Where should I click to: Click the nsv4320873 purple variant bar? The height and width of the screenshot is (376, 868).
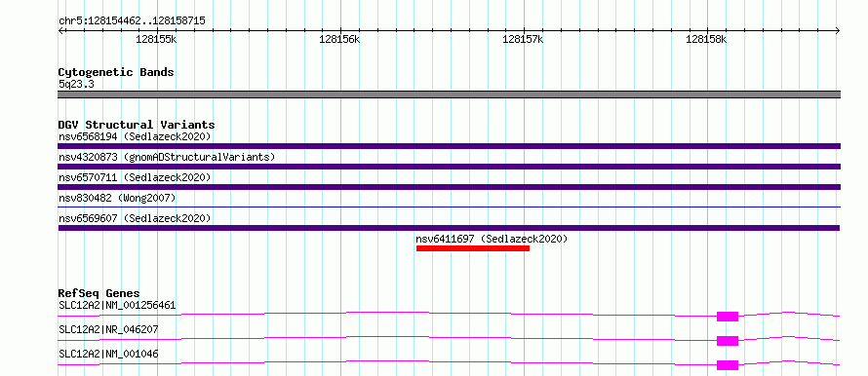point(449,167)
